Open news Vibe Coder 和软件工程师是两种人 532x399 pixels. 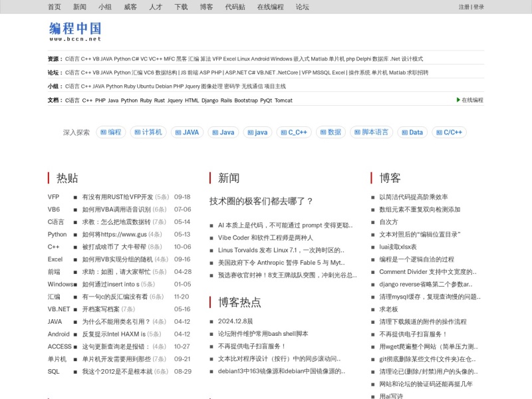265,238
